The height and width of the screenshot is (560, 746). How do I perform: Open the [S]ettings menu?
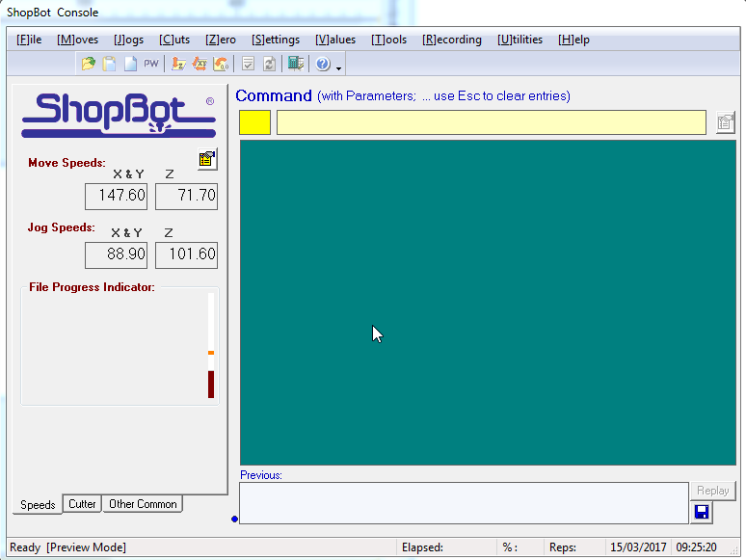point(276,40)
